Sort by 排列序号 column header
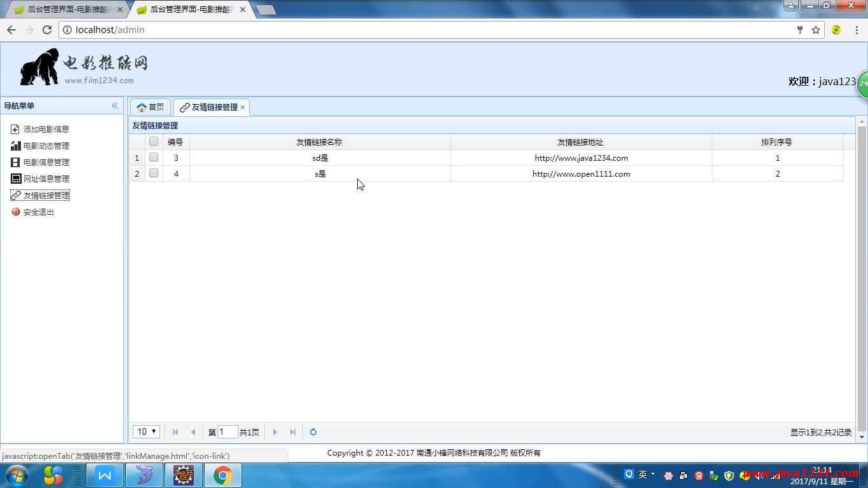This screenshot has width=868, height=488. 776,142
